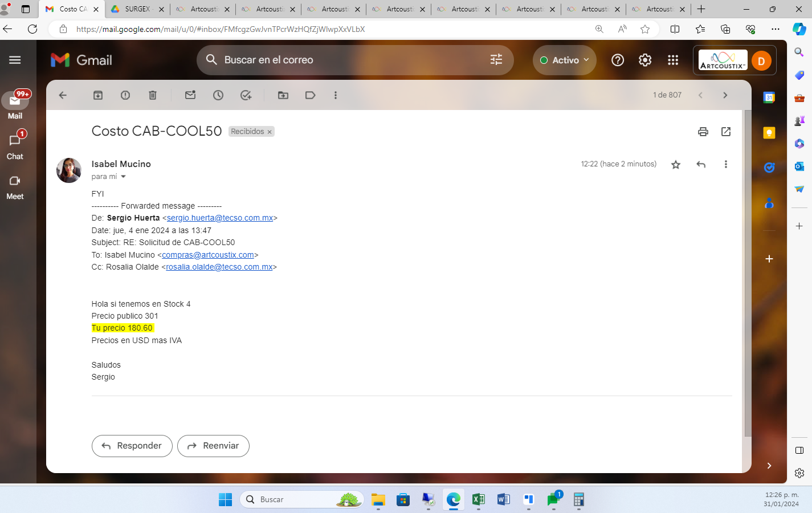Open File Explorer from taskbar
The width and height of the screenshot is (812, 513).
coord(378,500)
